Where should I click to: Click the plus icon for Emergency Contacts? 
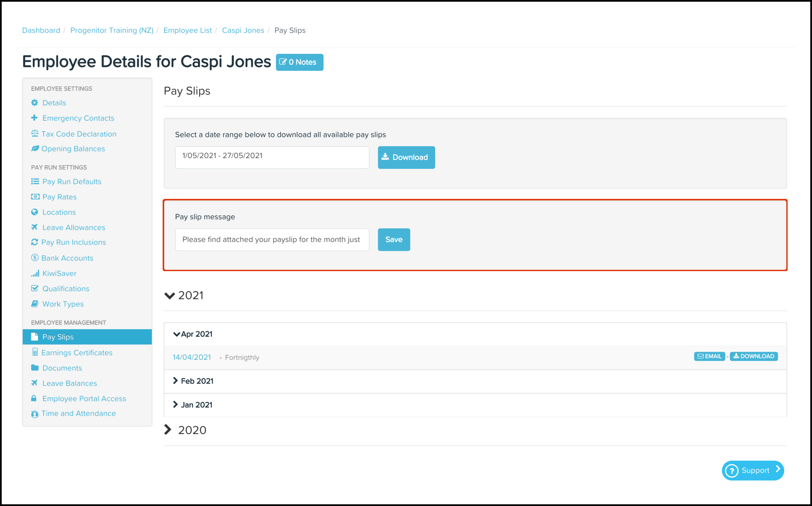point(34,118)
